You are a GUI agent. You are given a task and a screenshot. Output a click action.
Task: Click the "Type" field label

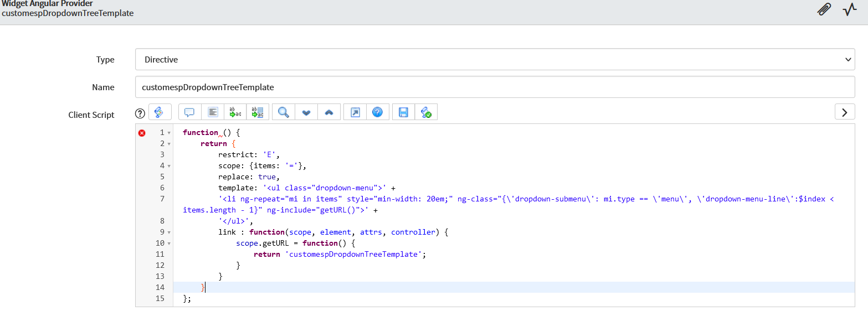[x=105, y=60]
